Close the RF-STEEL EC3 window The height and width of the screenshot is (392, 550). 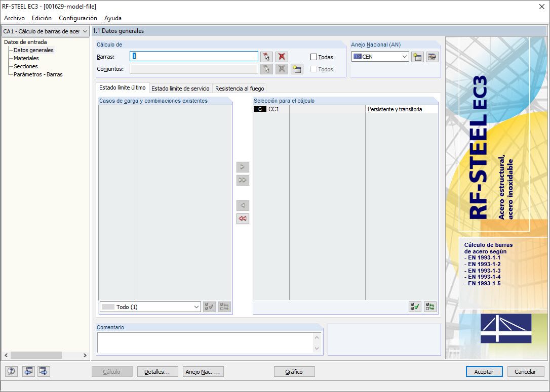pyautogui.click(x=541, y=6)
